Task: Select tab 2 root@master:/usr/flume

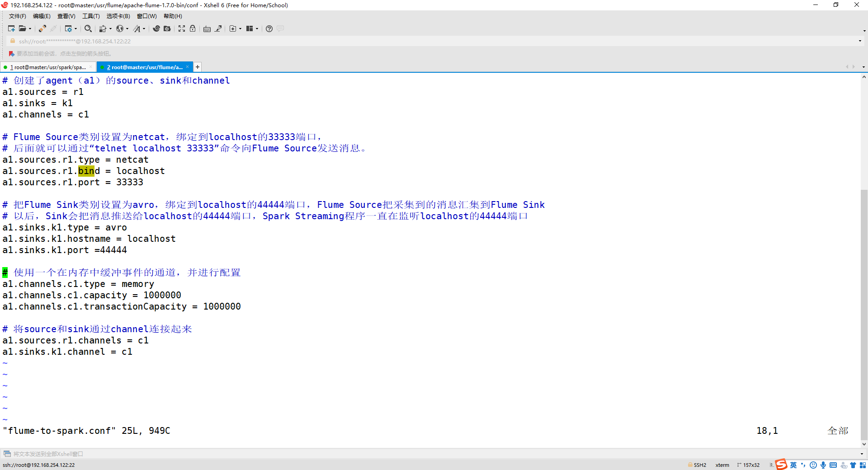Action: 145,67
